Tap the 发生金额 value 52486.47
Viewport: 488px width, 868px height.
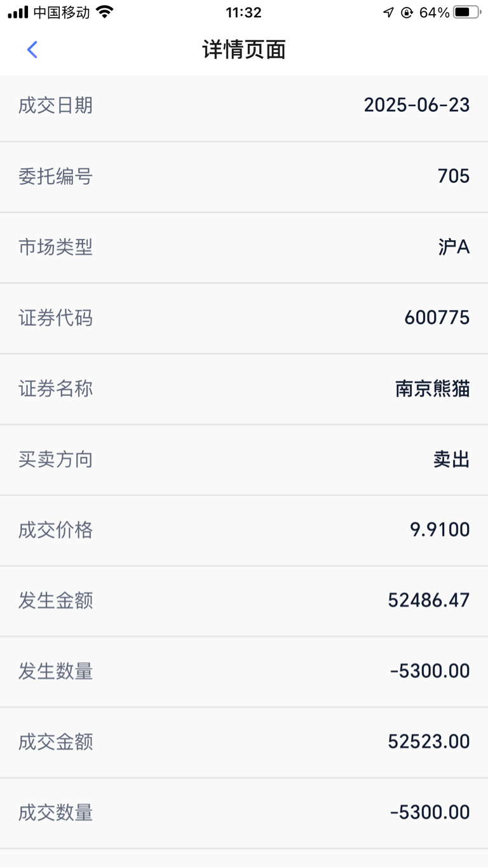point(429,600)
